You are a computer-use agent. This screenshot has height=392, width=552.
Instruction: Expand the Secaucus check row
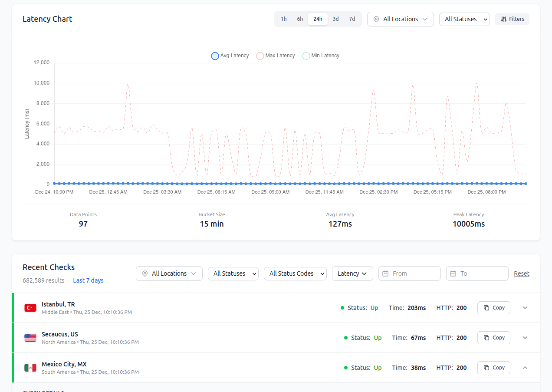click(525, 337)
